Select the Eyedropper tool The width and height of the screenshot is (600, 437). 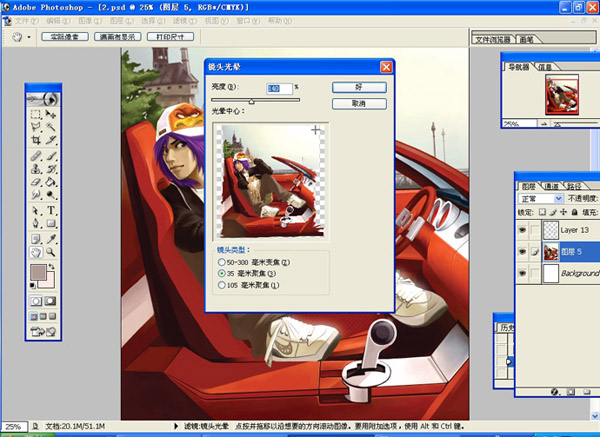pyautogui.click(x=51, y=239)
